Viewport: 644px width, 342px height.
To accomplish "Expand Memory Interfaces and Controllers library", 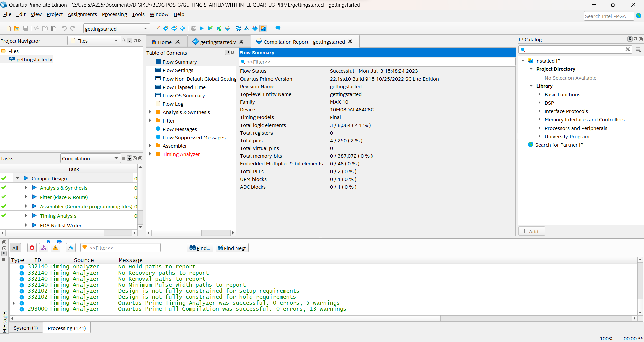I will 540,119.
